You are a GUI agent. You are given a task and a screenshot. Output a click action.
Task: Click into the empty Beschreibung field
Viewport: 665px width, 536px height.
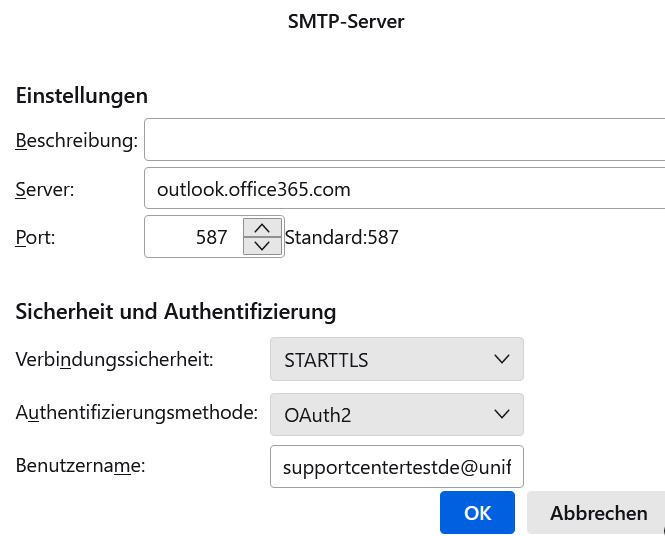(x=404, y=140)
